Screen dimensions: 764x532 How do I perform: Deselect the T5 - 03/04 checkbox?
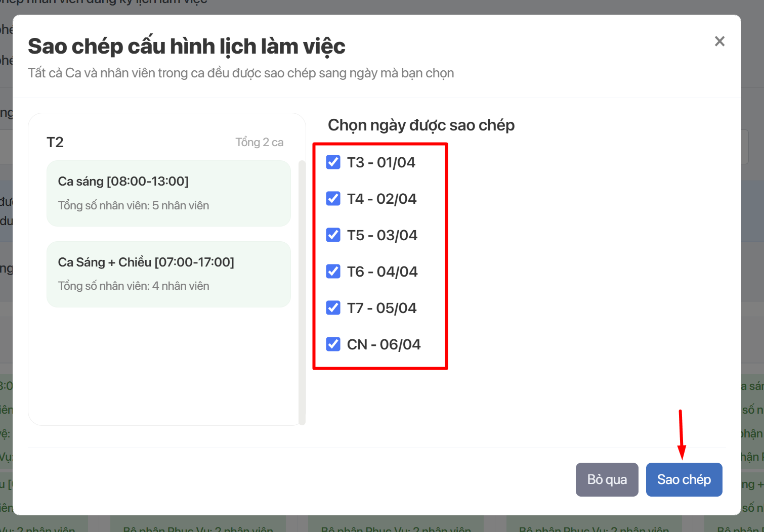[333, 235]
